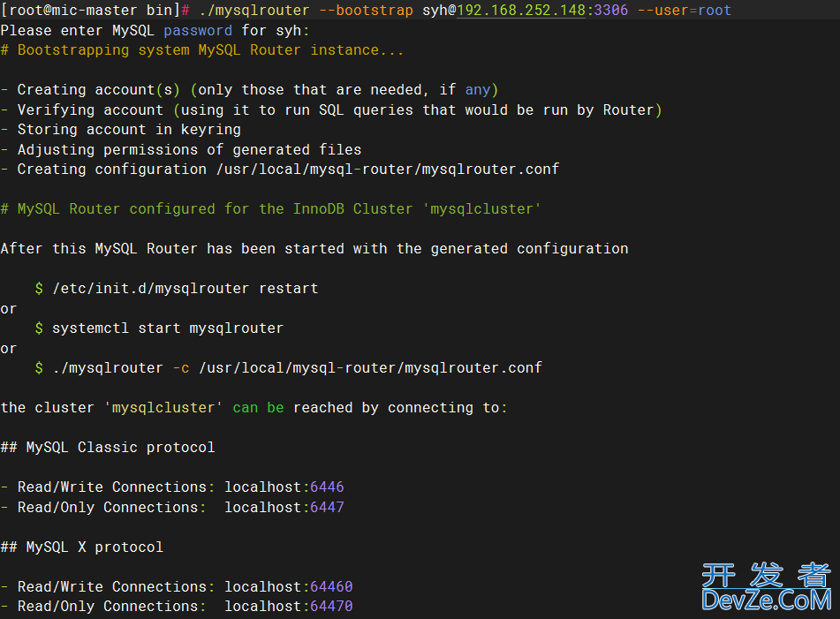This screenshot has height=619, width=840.
Task: Click the 'Creating account(s)' line
Action: [x=250, y=90]
